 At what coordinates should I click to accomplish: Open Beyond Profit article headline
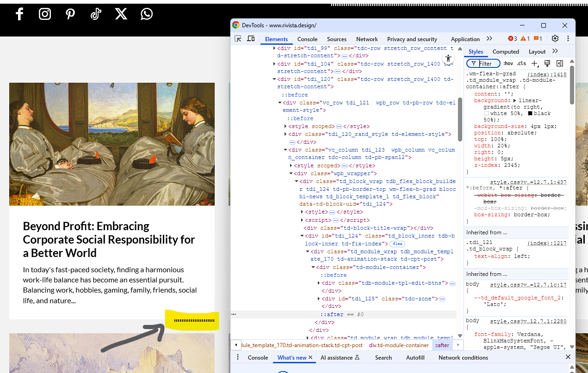click(109, 239)
